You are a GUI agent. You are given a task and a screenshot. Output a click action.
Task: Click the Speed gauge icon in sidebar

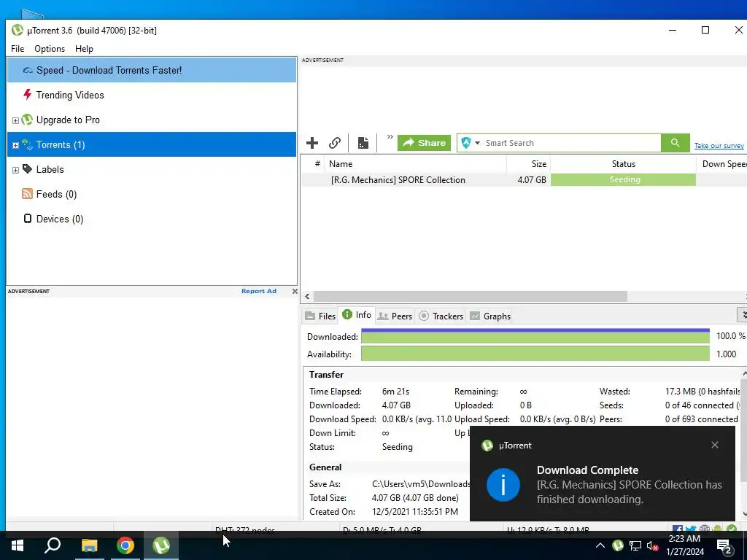pyautogui.click(x=28, y=71)
